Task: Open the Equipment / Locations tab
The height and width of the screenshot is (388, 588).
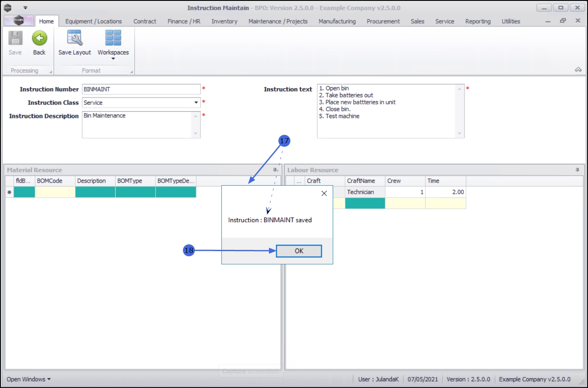Action: coord(93,21)
